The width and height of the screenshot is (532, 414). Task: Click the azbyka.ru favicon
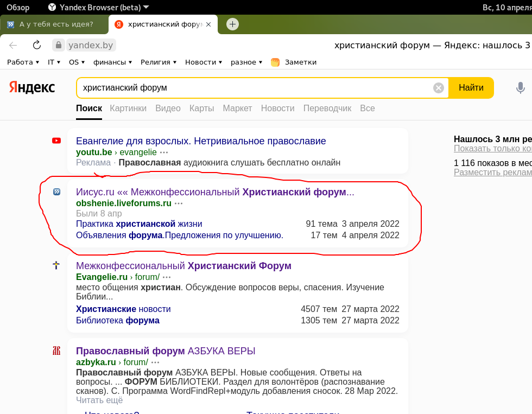pyautogui.click(x=56, y=351)
